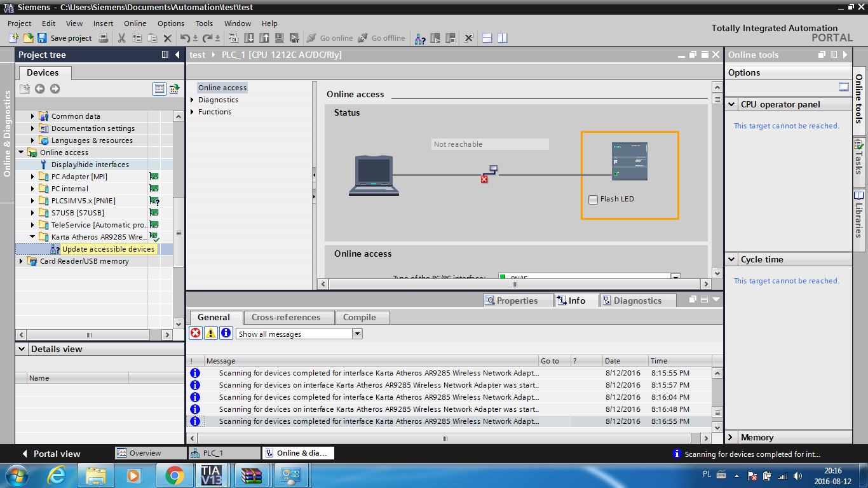868x488 pixels.
Task: Collapse the Karta Atheros AR9285 node
Action: pos(33,237)
